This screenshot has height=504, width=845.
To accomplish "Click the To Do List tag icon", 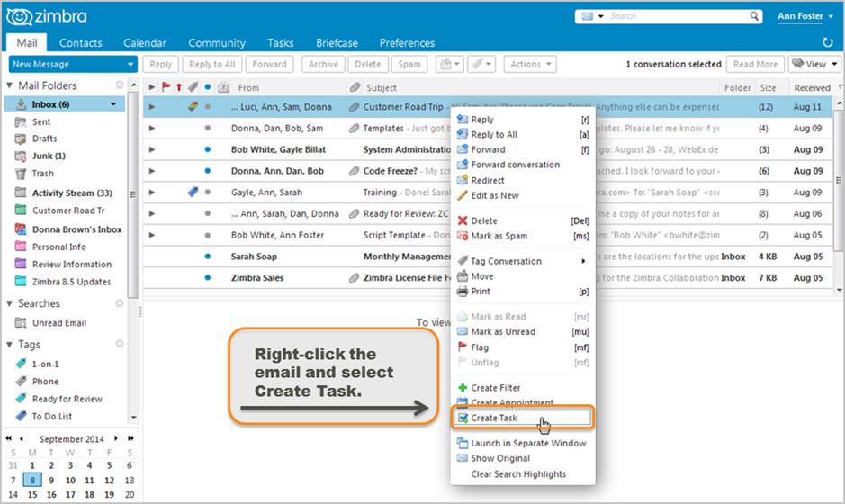I will point(21,416).
